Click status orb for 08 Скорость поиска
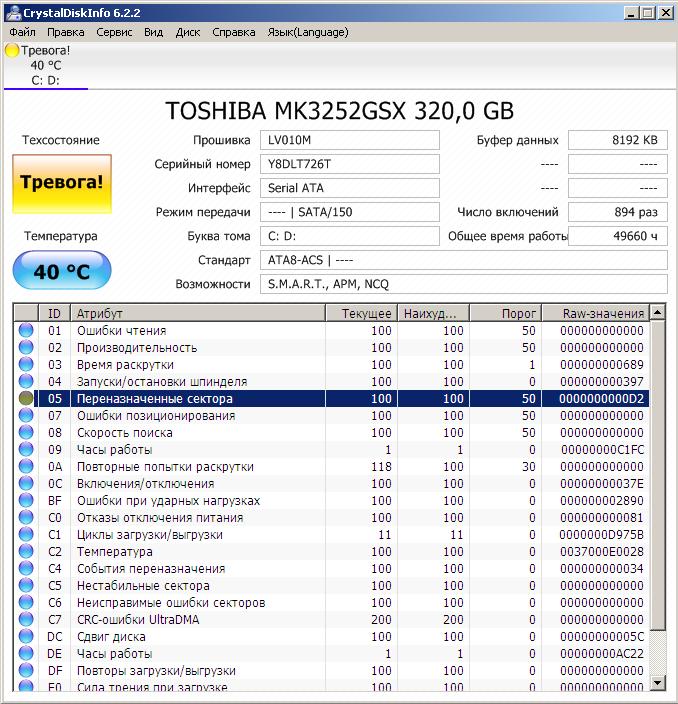The width and height of the screenshot is (678, 704). tap(26, 432)
